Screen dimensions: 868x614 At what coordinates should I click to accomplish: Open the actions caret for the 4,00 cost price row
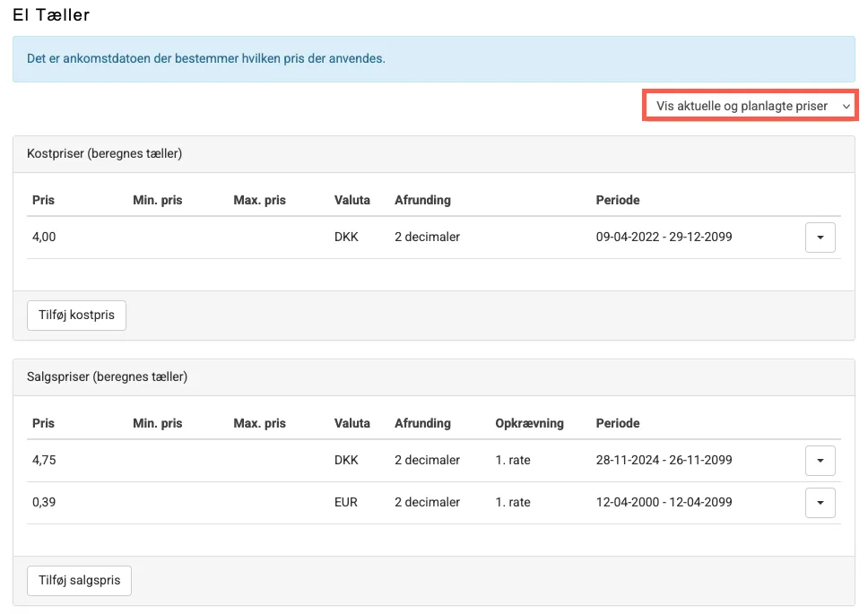[x=820, y=238]
